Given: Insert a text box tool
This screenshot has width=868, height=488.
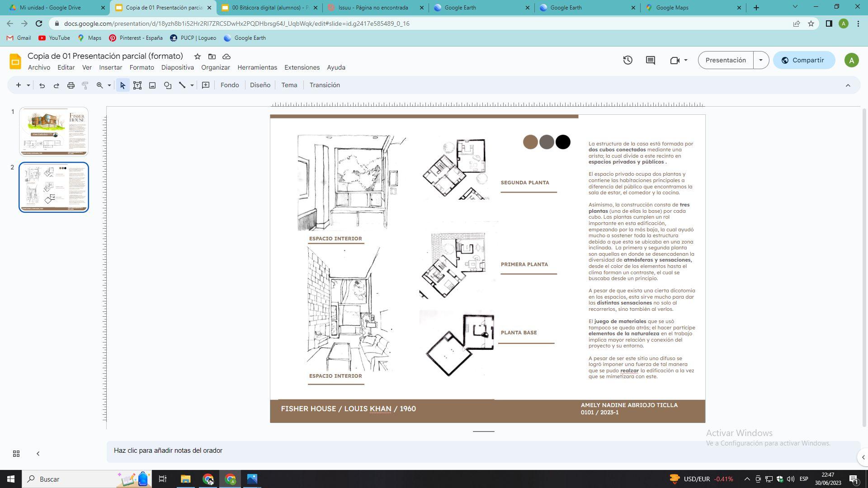Looking at the screenshot, I should coord(137,85).
